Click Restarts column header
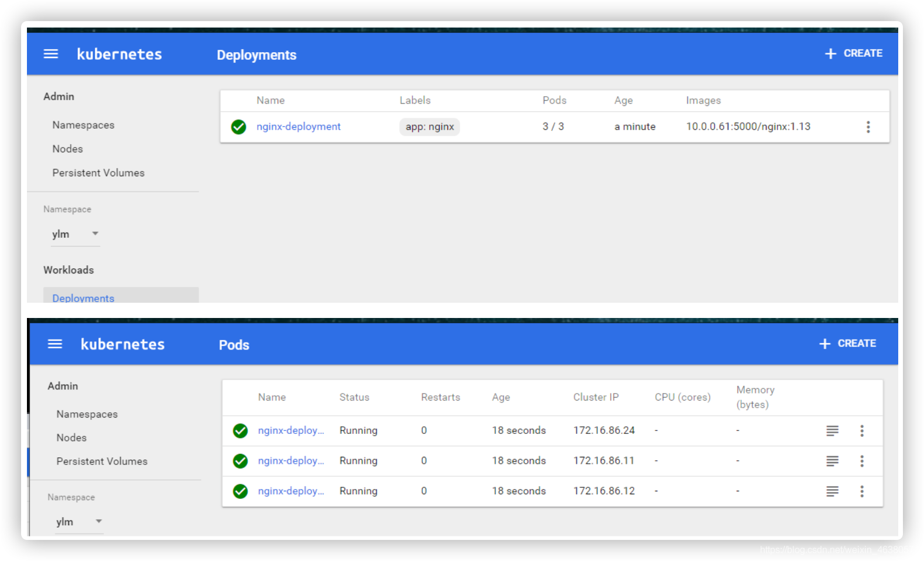Image resolution: width=924 pixels, height=561 pixels. tap(440, 397)
